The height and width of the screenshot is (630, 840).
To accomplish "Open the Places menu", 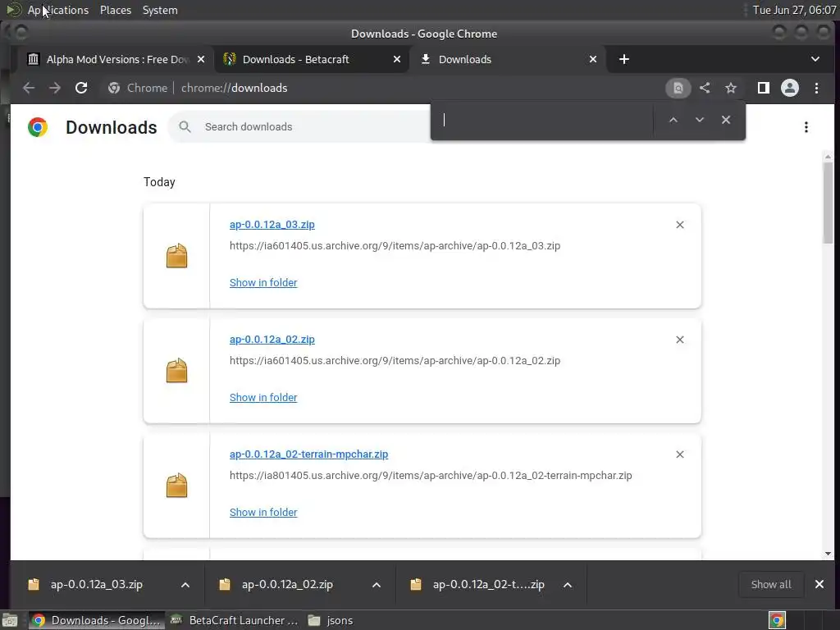I will tap(115, 10).
